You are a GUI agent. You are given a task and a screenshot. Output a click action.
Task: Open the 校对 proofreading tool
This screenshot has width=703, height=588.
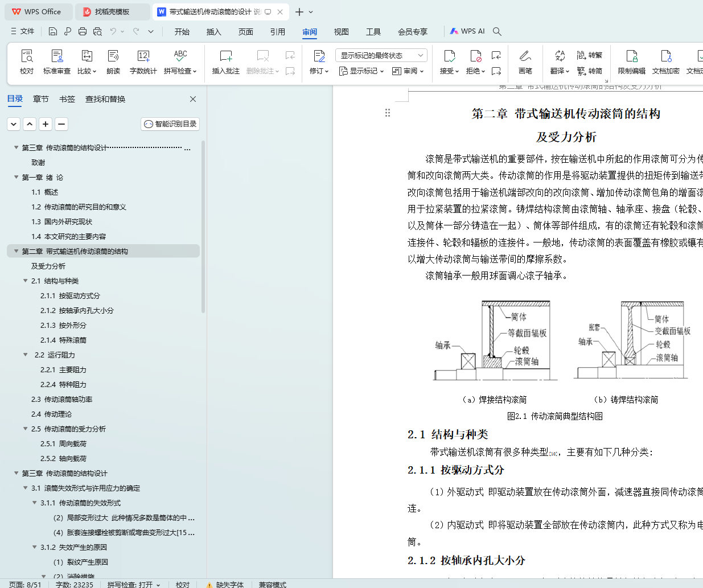pyautogui.click(x=27, y=61)
